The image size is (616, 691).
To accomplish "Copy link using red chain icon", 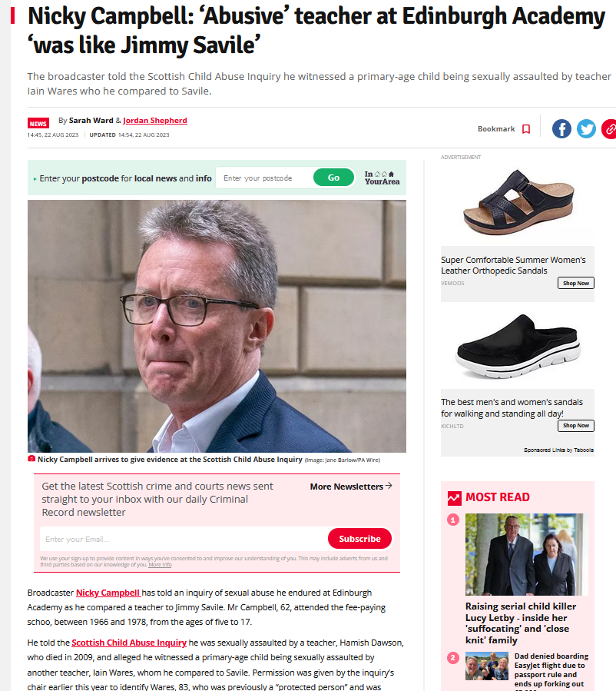I will 609,128.
